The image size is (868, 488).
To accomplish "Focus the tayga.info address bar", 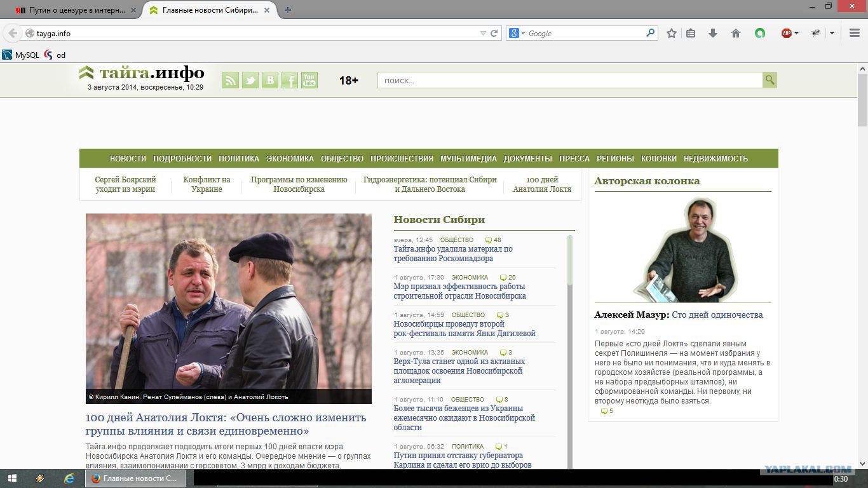I will tap(254, 33).
